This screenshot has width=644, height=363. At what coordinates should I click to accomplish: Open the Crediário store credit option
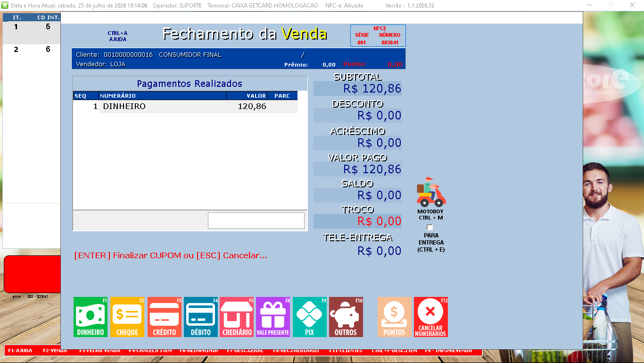coord(237,317)
